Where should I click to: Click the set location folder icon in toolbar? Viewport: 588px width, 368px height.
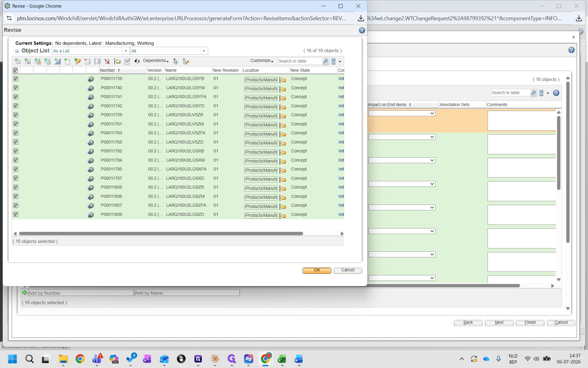[117, 61]
